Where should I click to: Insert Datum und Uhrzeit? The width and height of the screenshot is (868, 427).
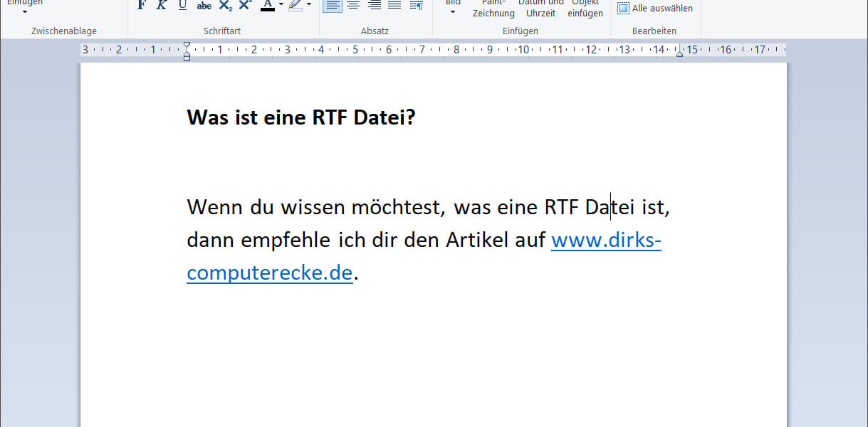[x=540, y=9]
